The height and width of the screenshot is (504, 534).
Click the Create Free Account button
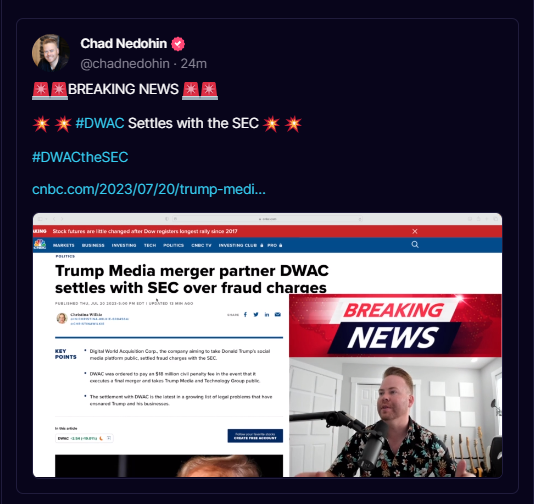255,436
